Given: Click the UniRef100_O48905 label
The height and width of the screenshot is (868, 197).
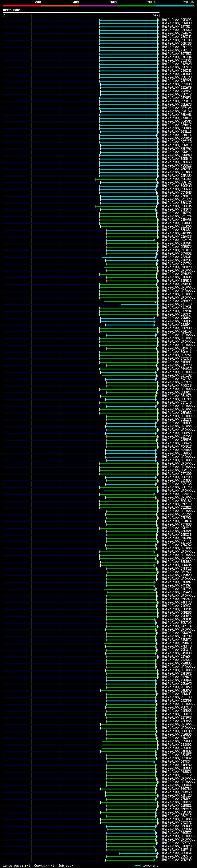Looking at the screenshot, I should [x=176, y=64].
